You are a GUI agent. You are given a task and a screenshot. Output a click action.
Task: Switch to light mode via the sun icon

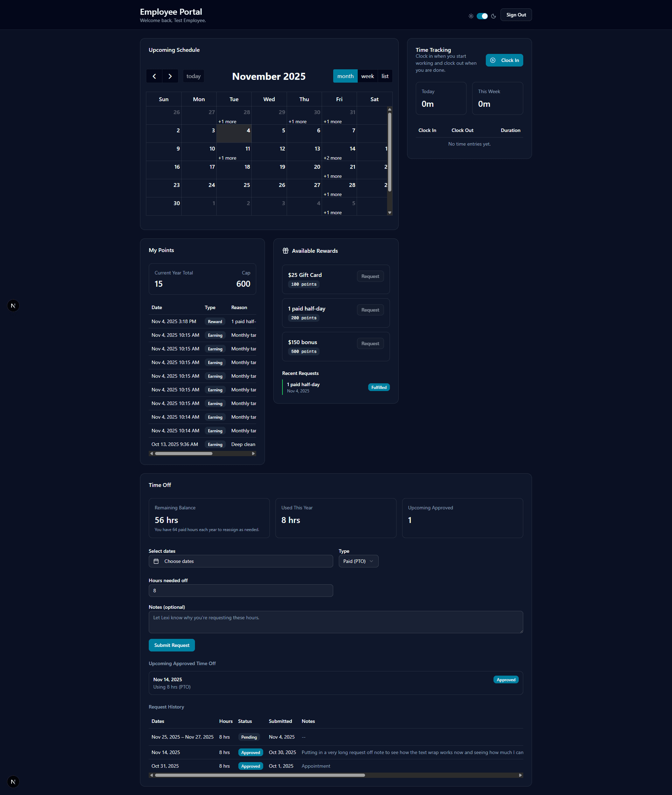coord(471,16)
